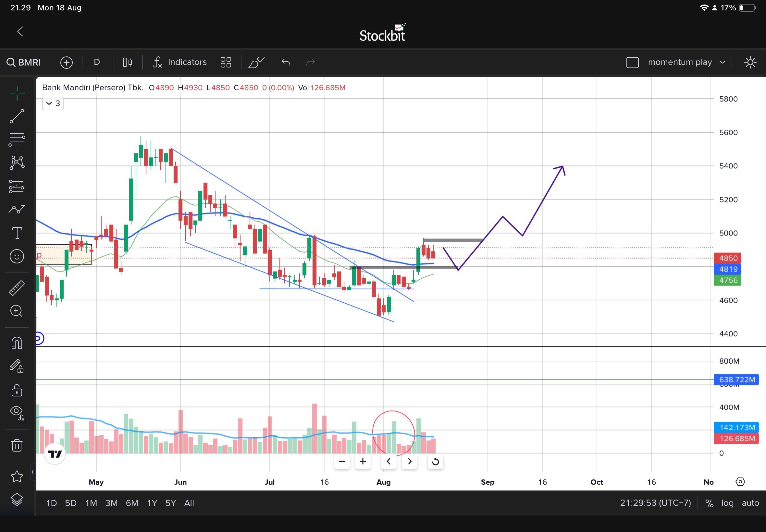Add a comparison symbol with the plus button
This screenshot has width=766, height=532.
(66, 62)
